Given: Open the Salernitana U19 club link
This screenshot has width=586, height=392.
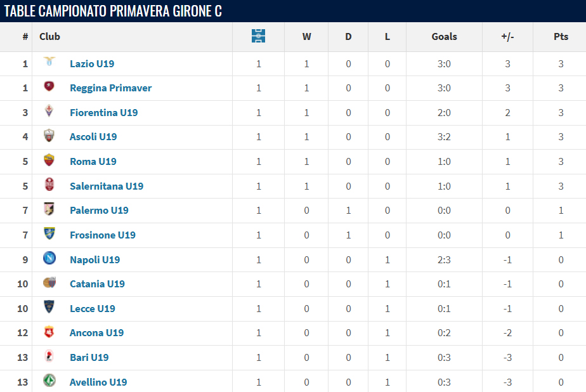Looking at the screenshot, I should [107, 186].
